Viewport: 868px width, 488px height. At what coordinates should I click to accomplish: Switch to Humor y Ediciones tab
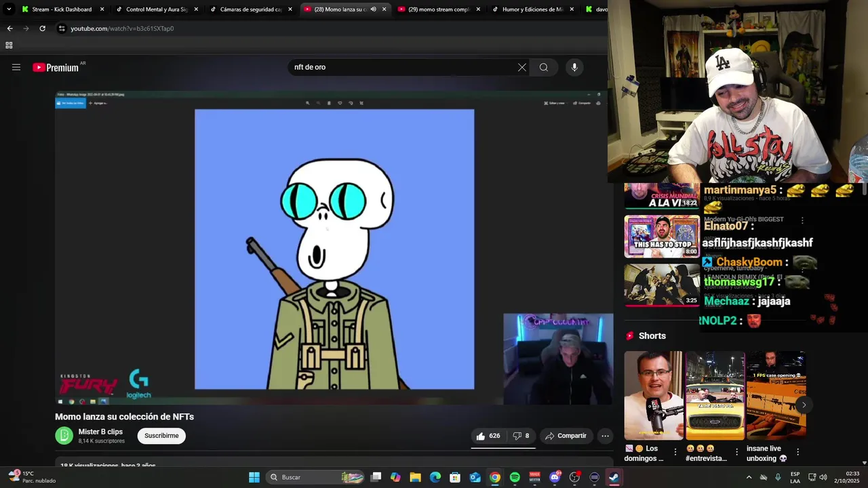pos(533,9)
